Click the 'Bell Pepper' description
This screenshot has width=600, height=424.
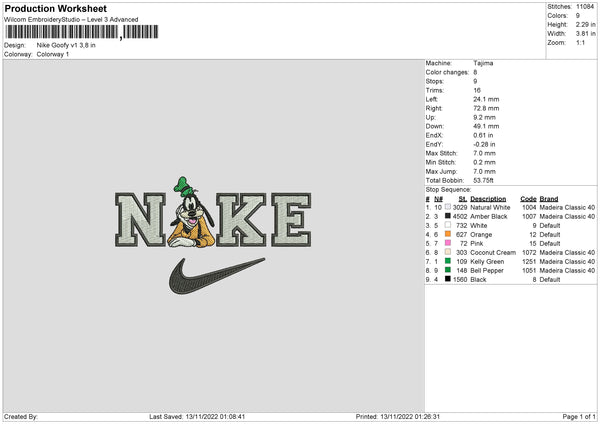[x=487, y=271]
